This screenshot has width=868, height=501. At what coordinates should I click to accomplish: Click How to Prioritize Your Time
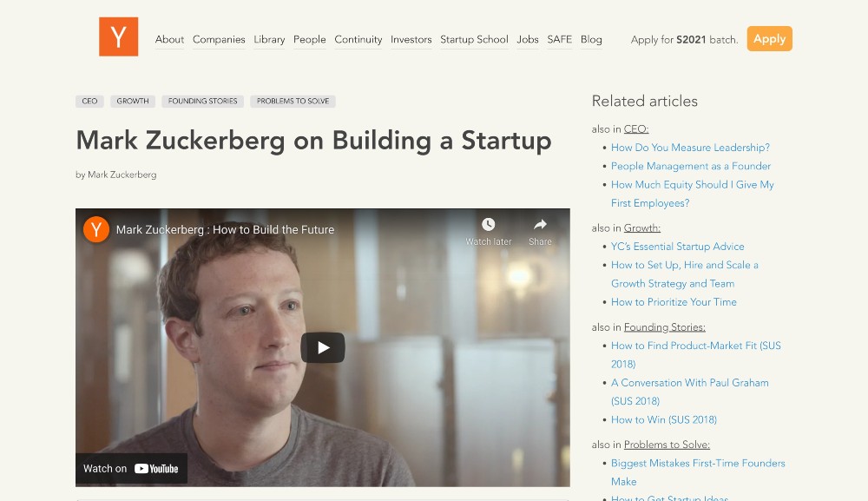pyautogui.click(x=674, y=301)
